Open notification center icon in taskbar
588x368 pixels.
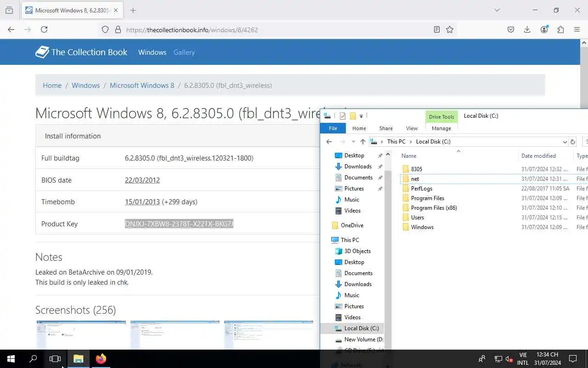(573, 359)
